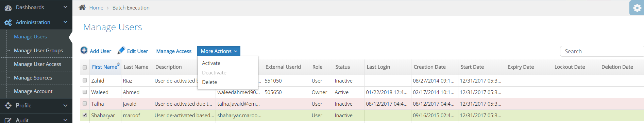This screenshot has width=644, height=123.
Task: Click the Add User plus icon
Action: [84, 50]
